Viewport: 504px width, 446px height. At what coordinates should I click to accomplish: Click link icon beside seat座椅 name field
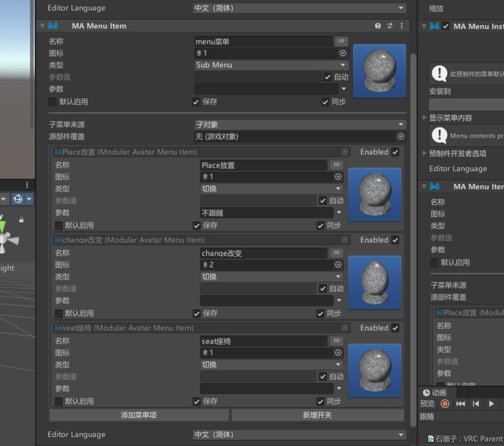337,341
